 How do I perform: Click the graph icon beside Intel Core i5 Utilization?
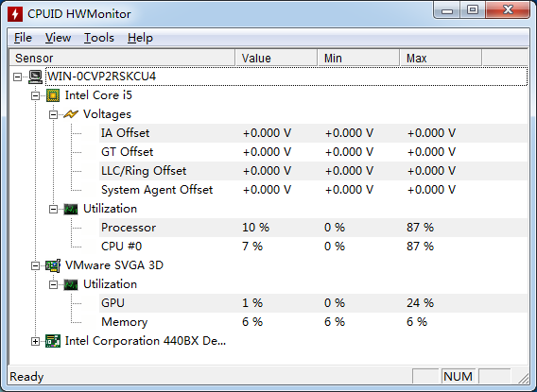coord(71,209)
